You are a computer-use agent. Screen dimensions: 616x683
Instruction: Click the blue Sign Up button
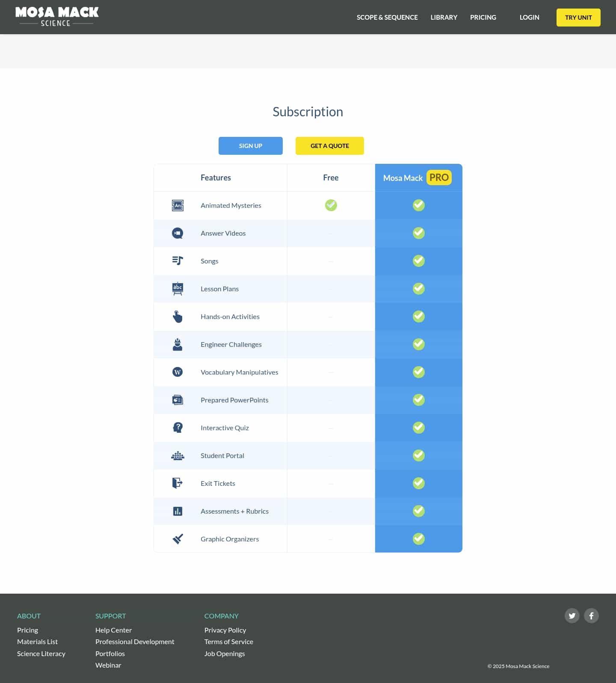tap(251, 146)
